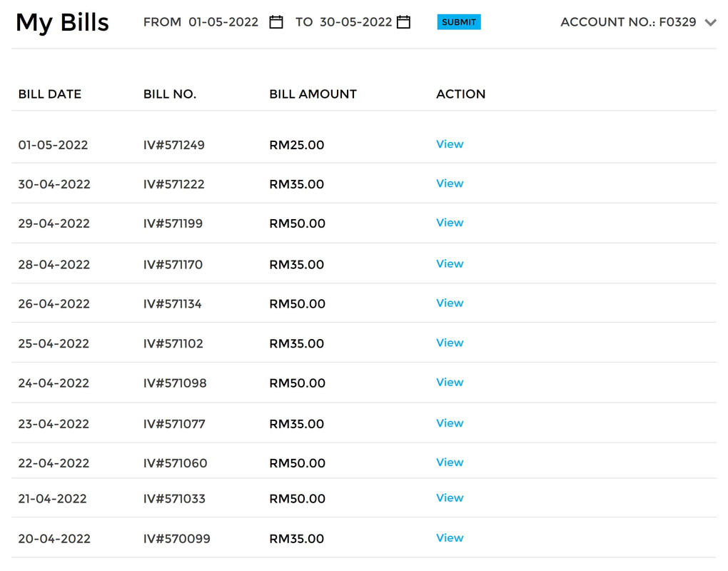Click the RM50.00 amount for IV#571199
This screenshot has height=571, width=728.
pos(297,223)
